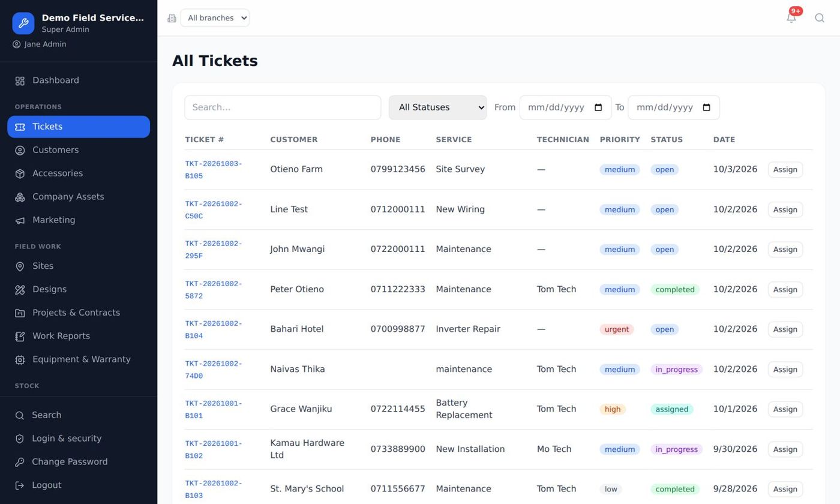Click the From date input field
The image size is (840, 504).
(x=565, y=107)
